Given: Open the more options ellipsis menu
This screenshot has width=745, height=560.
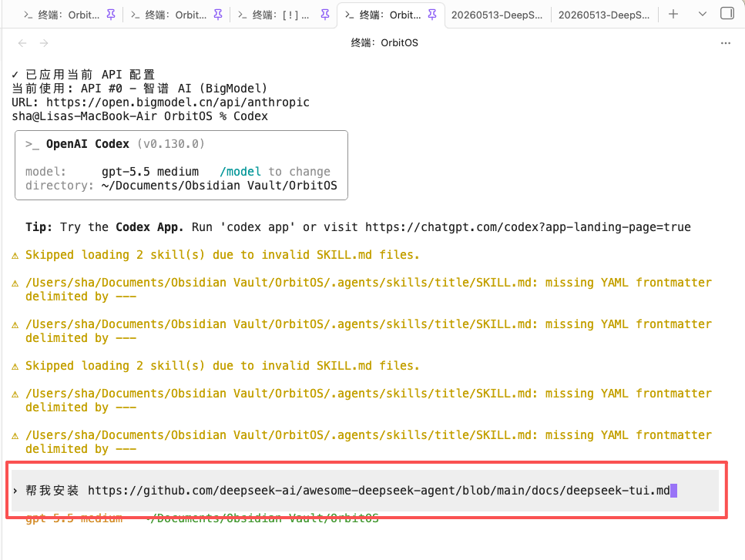Looking at the screenshot, I should click(x=726, y=43).
